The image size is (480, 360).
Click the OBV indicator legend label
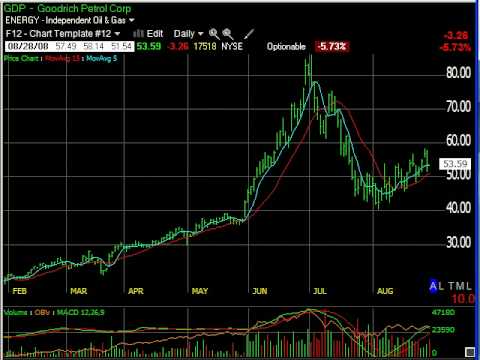[x=42, y=313]
